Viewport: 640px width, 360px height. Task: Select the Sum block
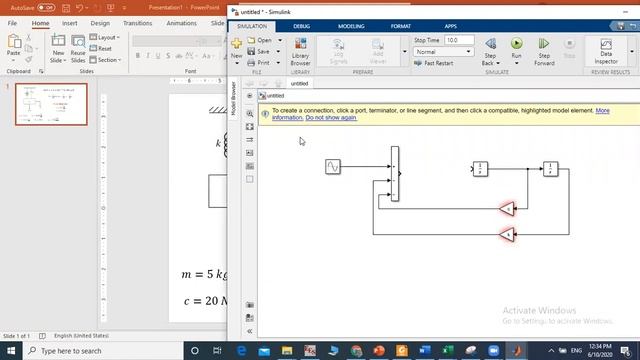(395, 173)
